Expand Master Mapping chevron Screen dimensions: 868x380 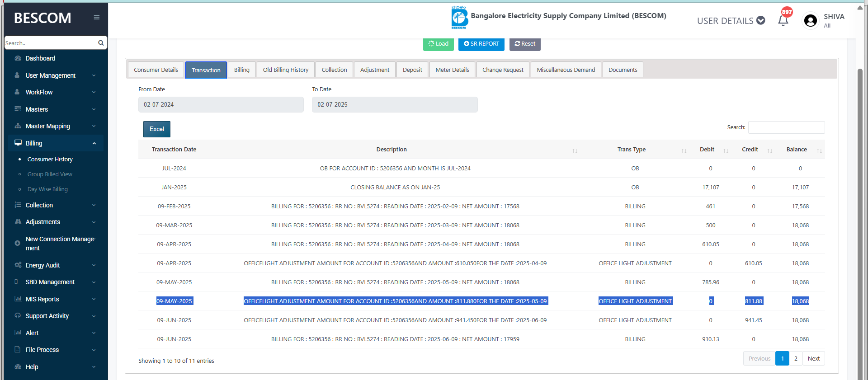(94, 126)
